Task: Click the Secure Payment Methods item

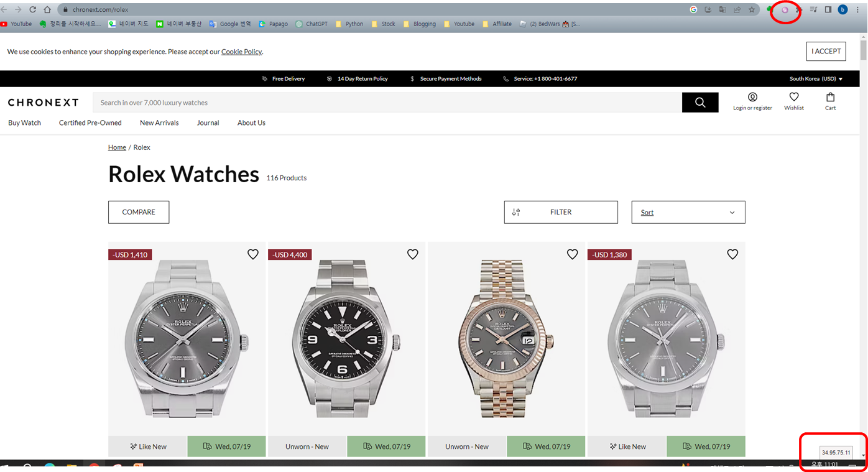Action: pos(446,79)
